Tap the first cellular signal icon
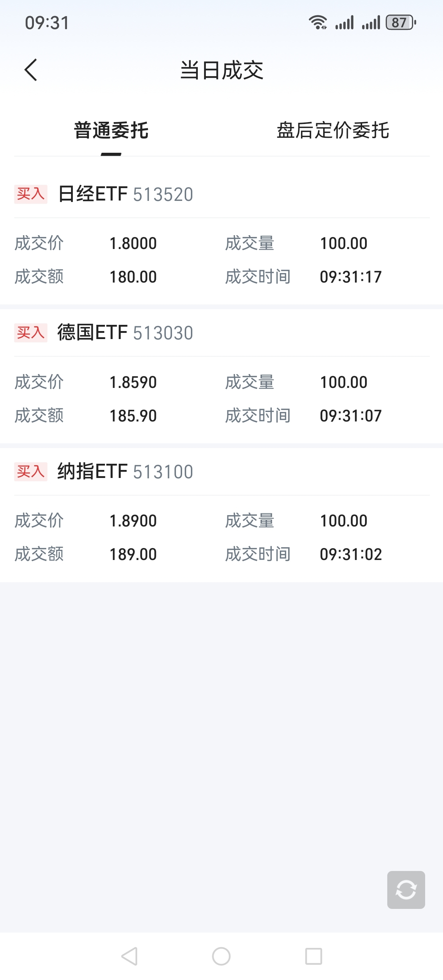The image size is (443, 980). (x=345, y=23)
